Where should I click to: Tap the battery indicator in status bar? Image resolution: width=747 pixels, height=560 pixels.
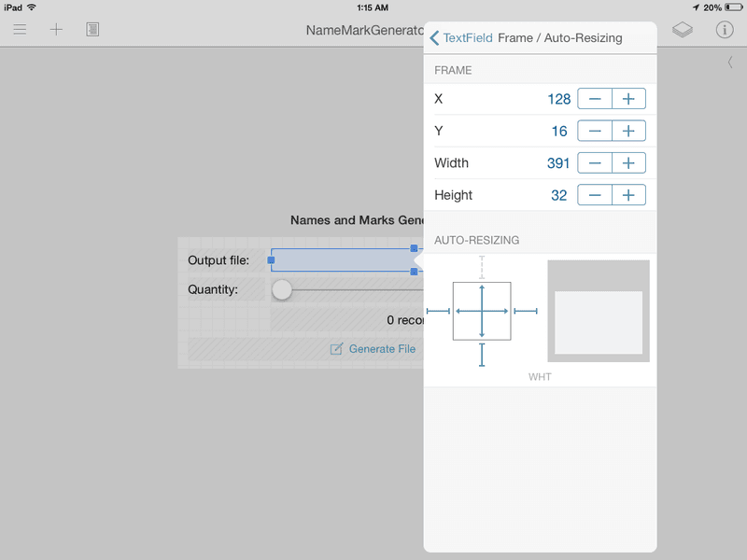[734, 7]
